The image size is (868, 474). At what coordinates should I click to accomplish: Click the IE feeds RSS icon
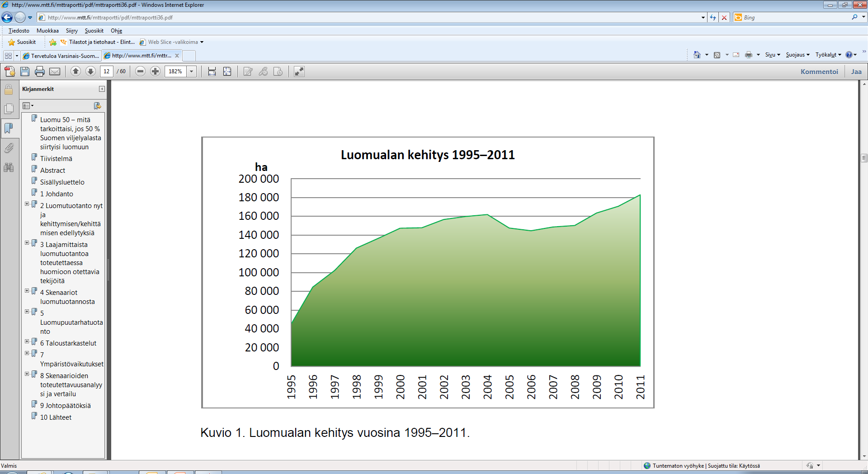tap(717, 55)
